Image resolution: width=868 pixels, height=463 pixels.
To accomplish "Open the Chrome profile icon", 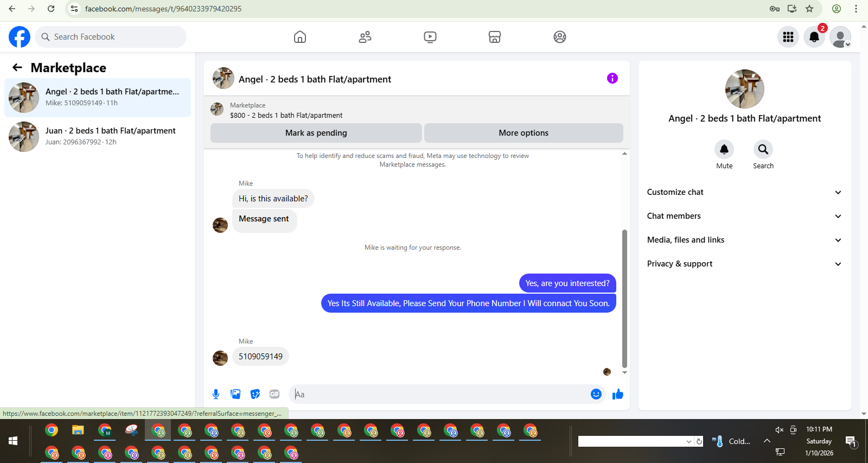I will click(x=837, y=9).
